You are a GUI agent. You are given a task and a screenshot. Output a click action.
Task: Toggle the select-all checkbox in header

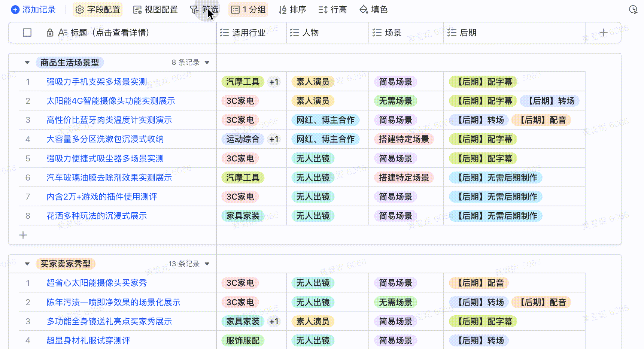click(27, 33)
